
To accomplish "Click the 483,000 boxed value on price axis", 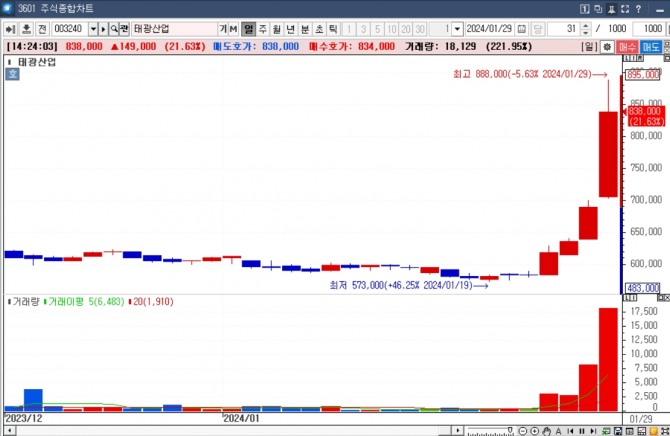I will (x=644, y=288).
